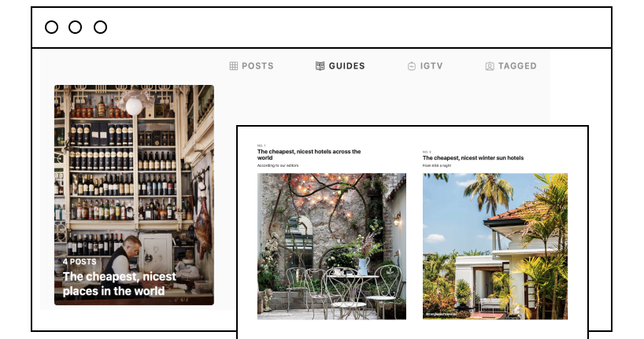The width and height of the screenshot is (644, 339).
Task: Click 'The cheapest, nicest winter sun hotels' heading
Action: tap(473, 157)
